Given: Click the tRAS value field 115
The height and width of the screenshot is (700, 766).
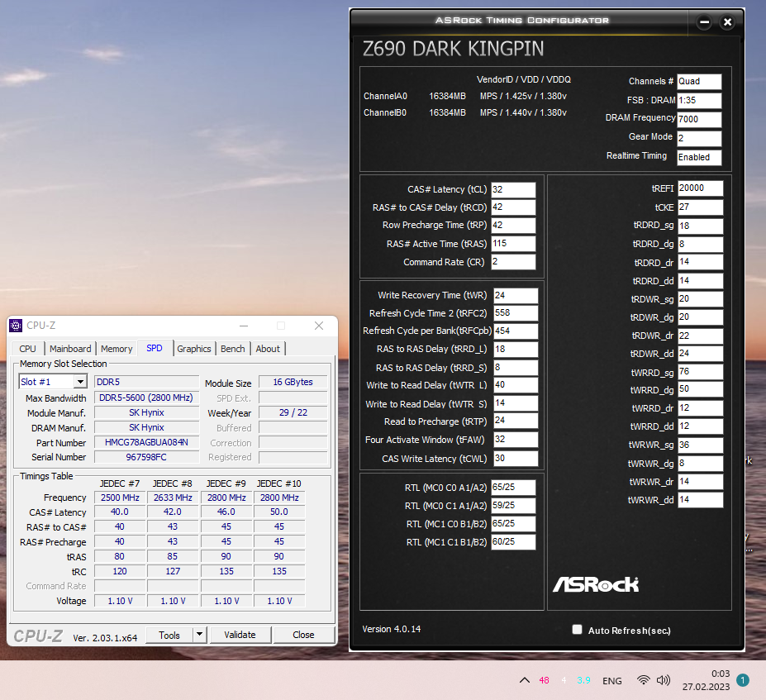Looking at the screenshot, I should pos(513,243).
